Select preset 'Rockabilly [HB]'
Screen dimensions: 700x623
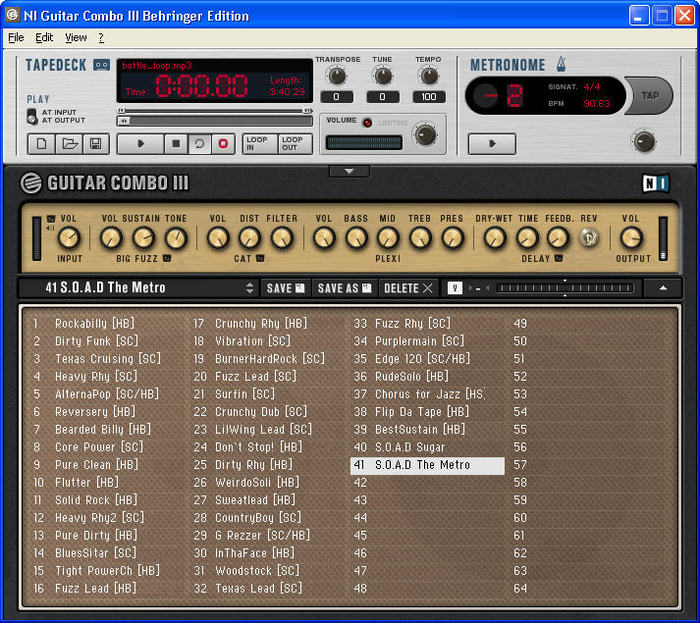[x=95, y=324]
